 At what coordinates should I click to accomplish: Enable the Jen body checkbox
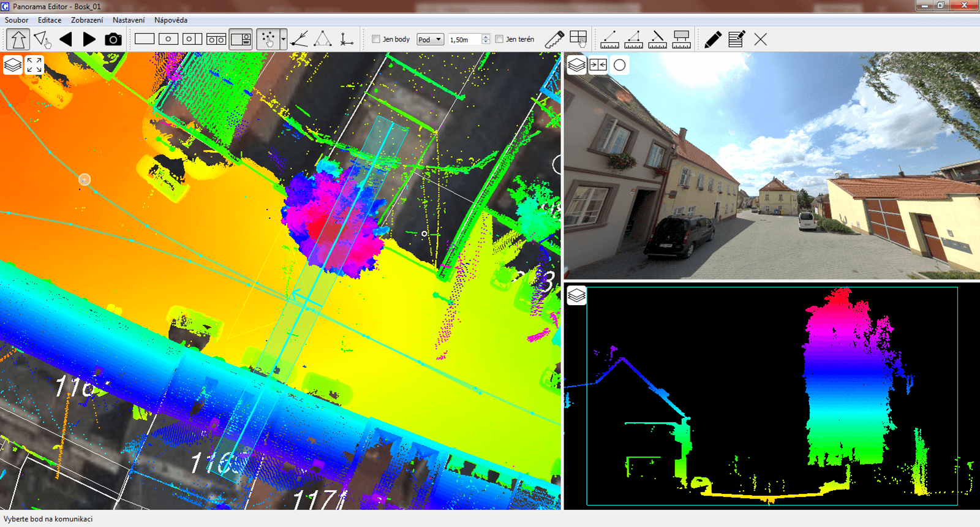coord(376,39)
